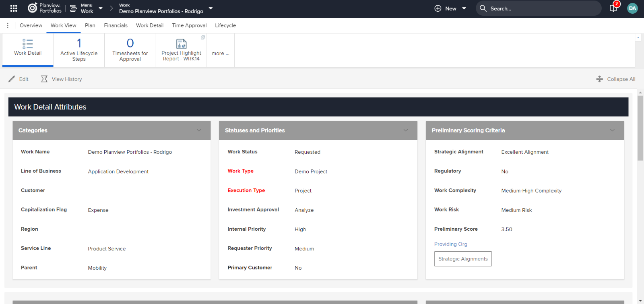Switch to Time Approval tab
Screen dimensions: 644x304
(190, 25)
